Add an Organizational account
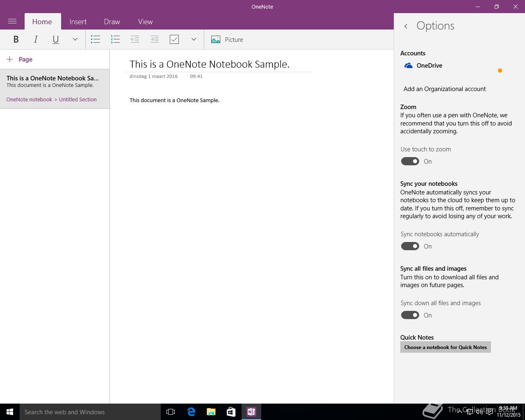The height and width of the screenshot is (420, 525). point(445,89)
